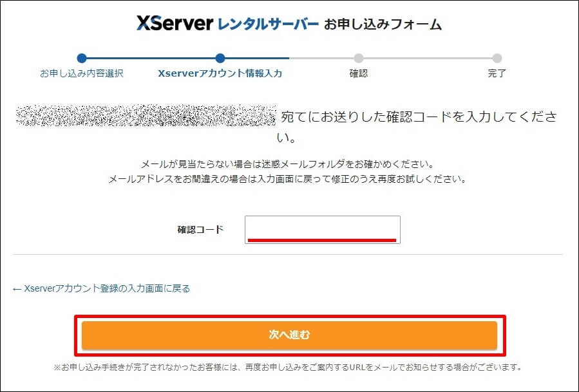Image resolution: width=579 pixels, height=392 pixels.
Task: Click the メールアドレスをお間違えの場合 notice line
Action: tap(288, 179)
